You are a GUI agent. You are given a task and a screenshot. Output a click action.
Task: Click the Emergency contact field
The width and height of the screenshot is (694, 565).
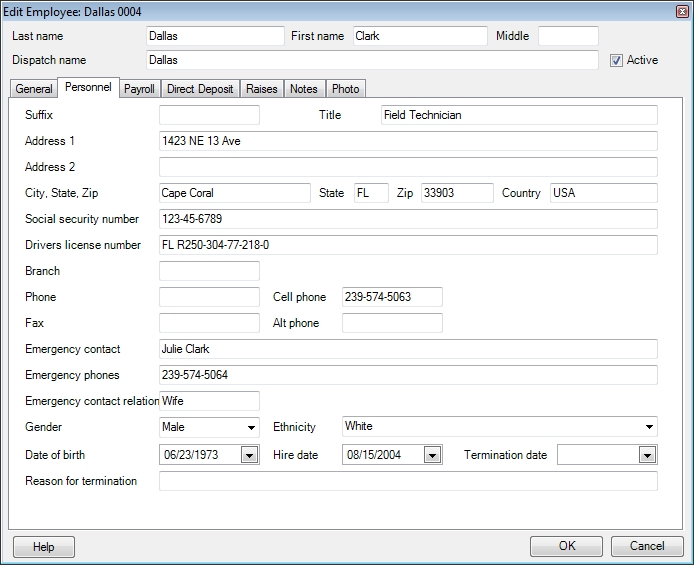coord(408,349)
